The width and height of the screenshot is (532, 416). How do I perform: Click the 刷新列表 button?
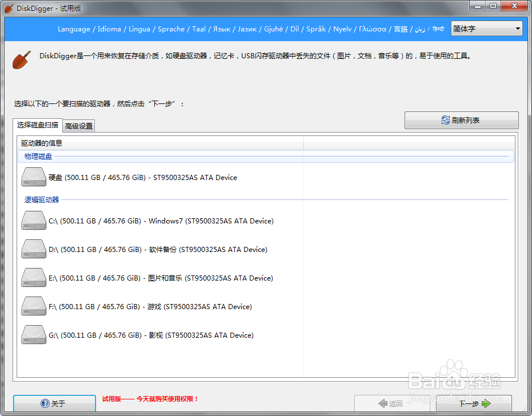(462, 120)
